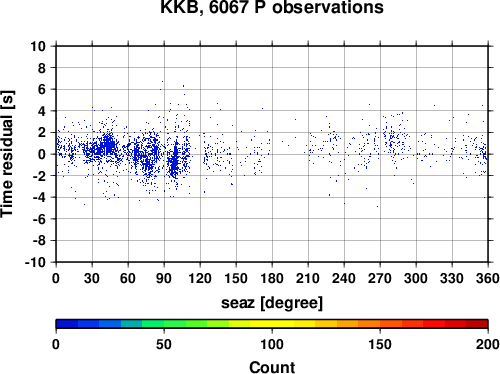The height and width of the screenshot is (374, 500).
Task: Click the x-axis tick label 90
Action: (164, 278)
